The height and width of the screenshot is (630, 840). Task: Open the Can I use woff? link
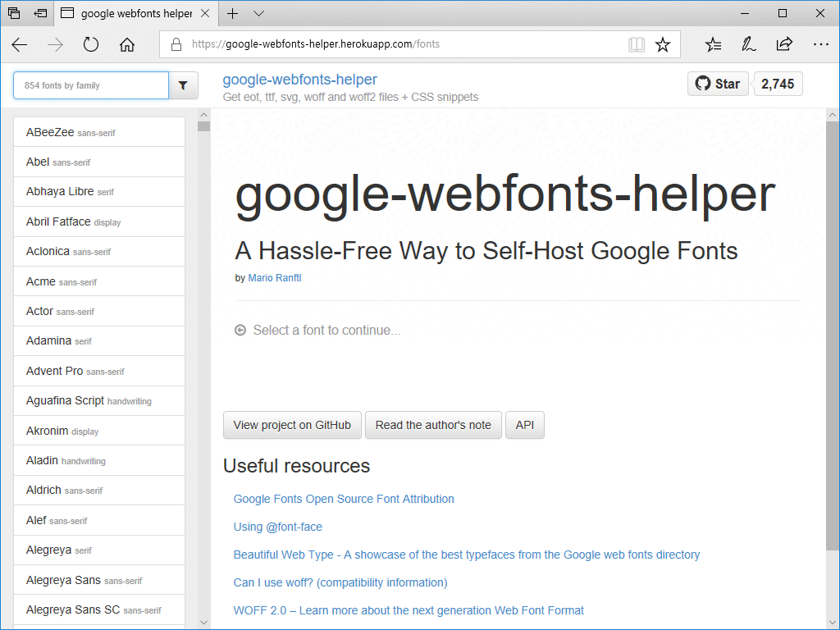point(340,582)
